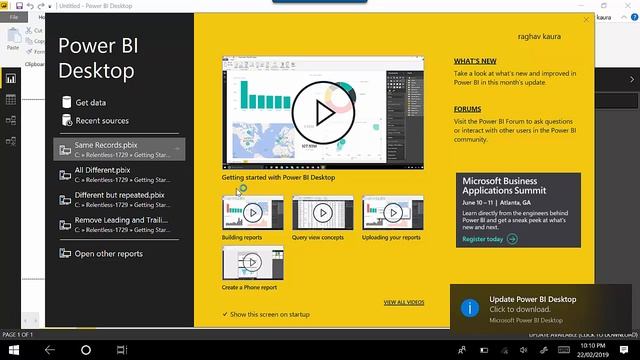Click the Undo icon in title bar
The height and width of the screenshot is (360, 640).
coord(30,6)
